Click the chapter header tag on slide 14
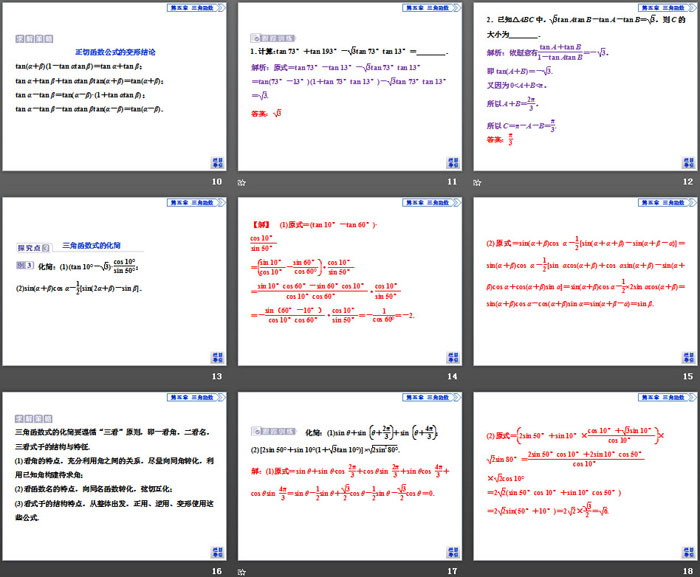 (x=432, y=202)
